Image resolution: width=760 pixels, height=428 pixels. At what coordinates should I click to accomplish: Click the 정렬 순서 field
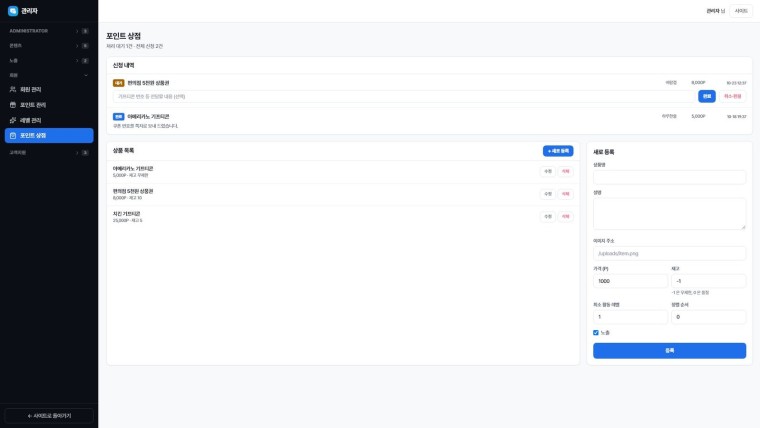708,317
